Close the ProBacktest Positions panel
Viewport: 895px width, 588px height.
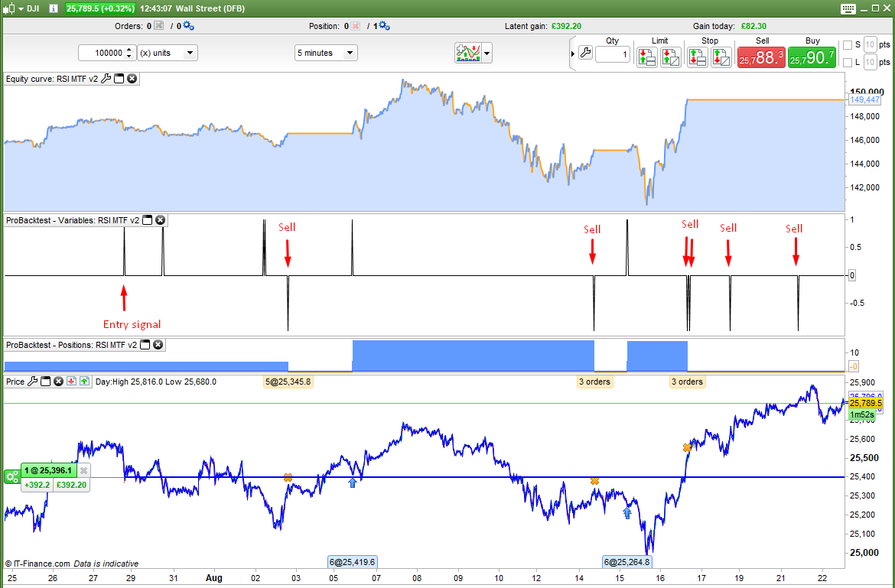pos(158,345)
